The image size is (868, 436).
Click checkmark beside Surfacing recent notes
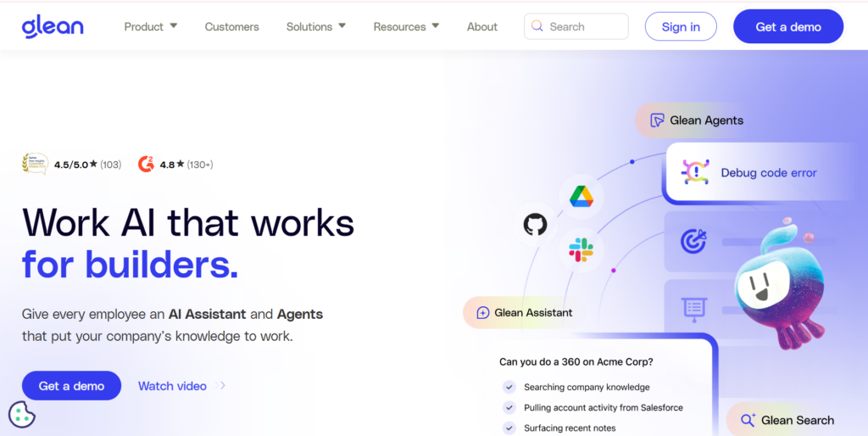point(509,428)
